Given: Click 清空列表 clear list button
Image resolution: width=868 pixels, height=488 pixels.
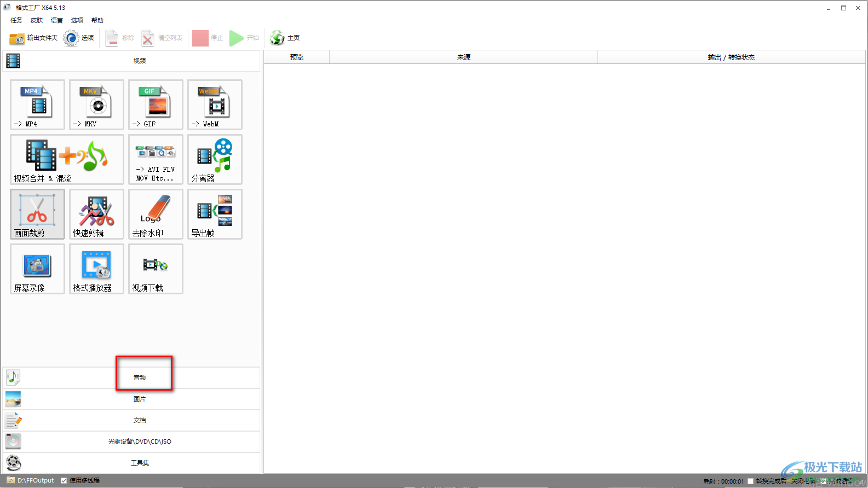Looking at the screenshot, I should 162,38.
